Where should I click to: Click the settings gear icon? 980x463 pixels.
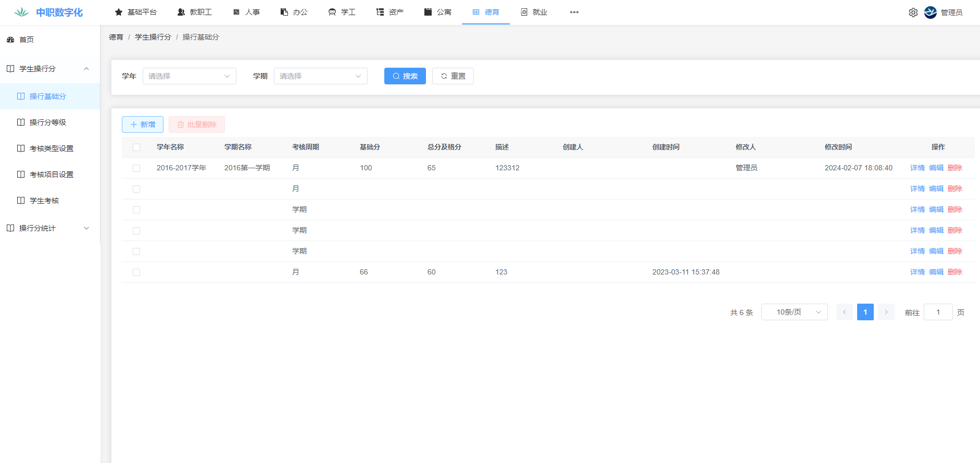click(x=913, y=12)
